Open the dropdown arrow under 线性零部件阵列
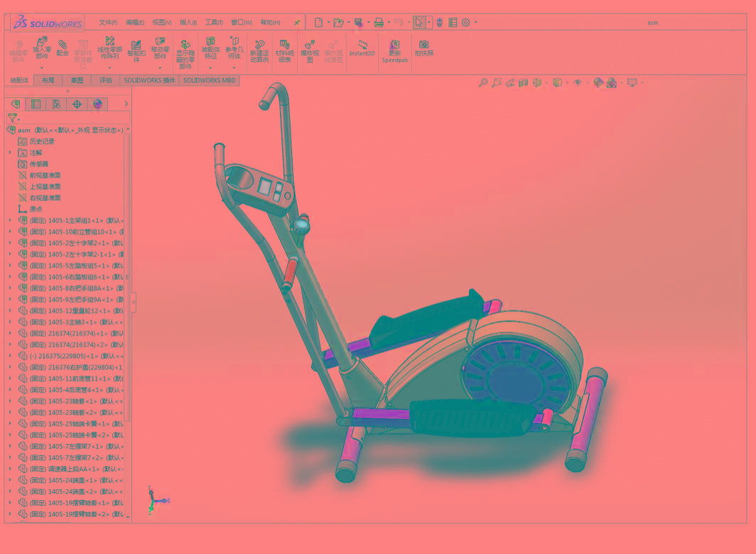756x554 pixels. point(110,68)
